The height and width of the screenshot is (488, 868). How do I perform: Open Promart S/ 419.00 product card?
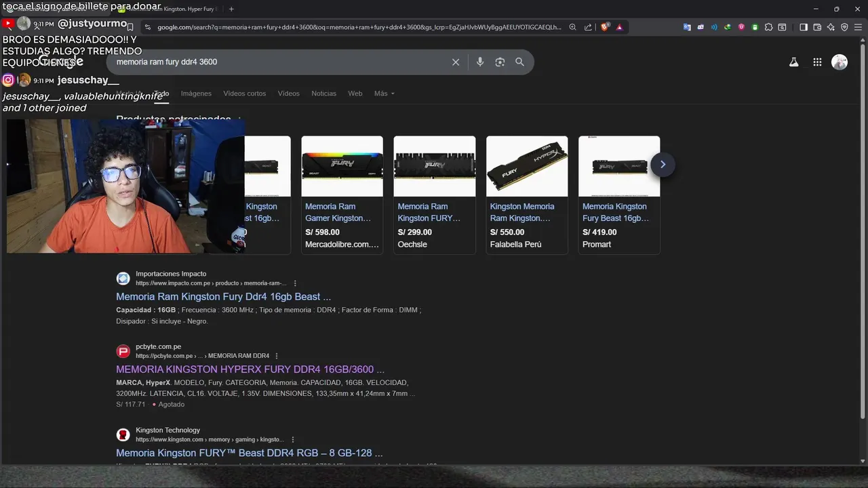click(619, 195)
